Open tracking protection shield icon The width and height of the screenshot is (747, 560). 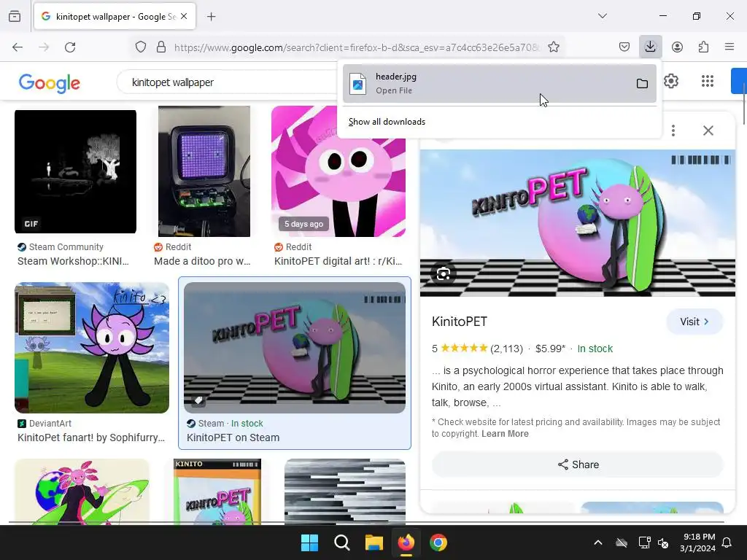coord(141,47)
